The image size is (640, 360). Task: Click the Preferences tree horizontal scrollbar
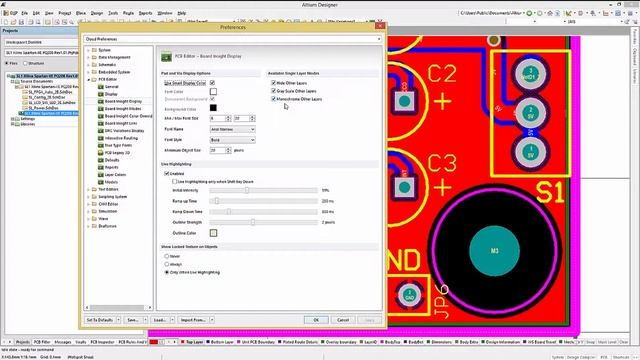pos(118,307)
